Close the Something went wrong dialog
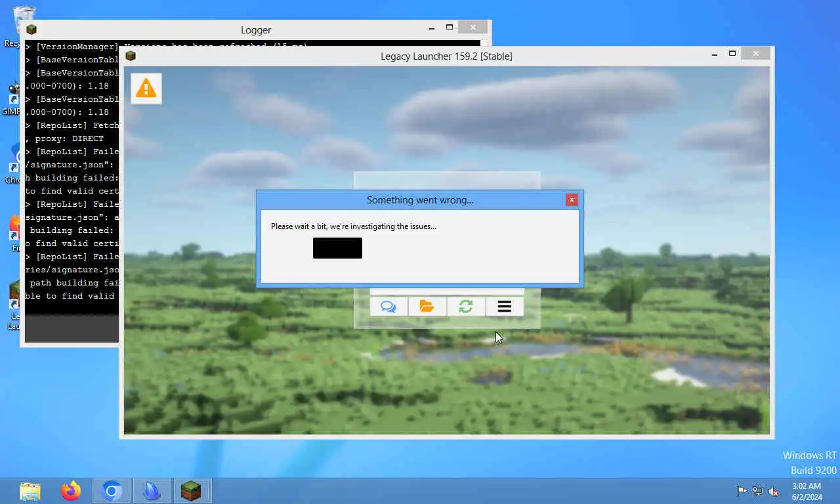This screenshot has height=504, width=840. (x=572, y=199)
